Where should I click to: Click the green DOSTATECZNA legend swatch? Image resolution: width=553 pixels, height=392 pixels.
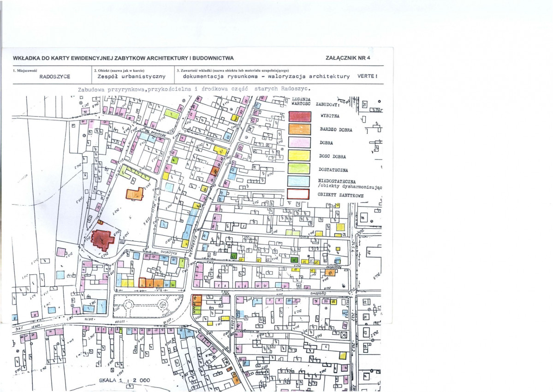tap(299, 168)
